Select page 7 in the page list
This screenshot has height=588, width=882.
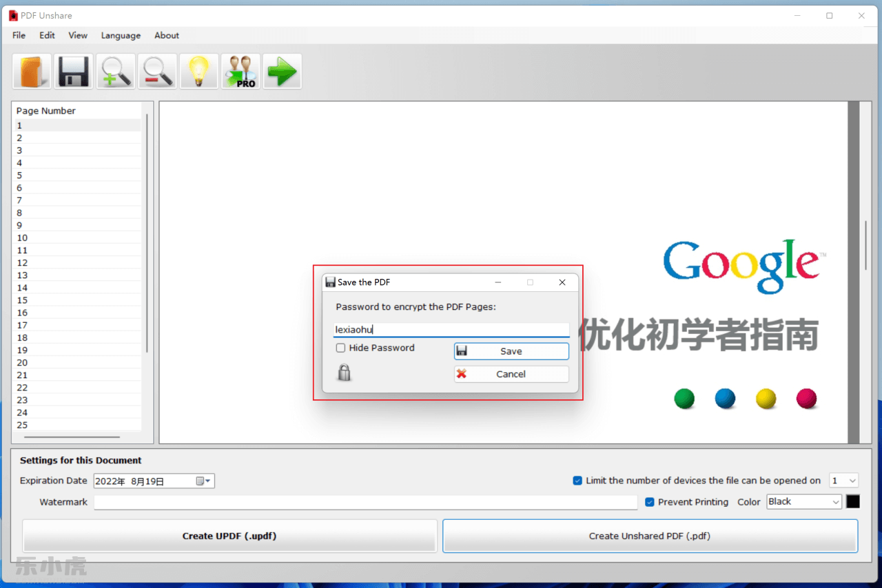pyautogui.click(x=78, y=200)
